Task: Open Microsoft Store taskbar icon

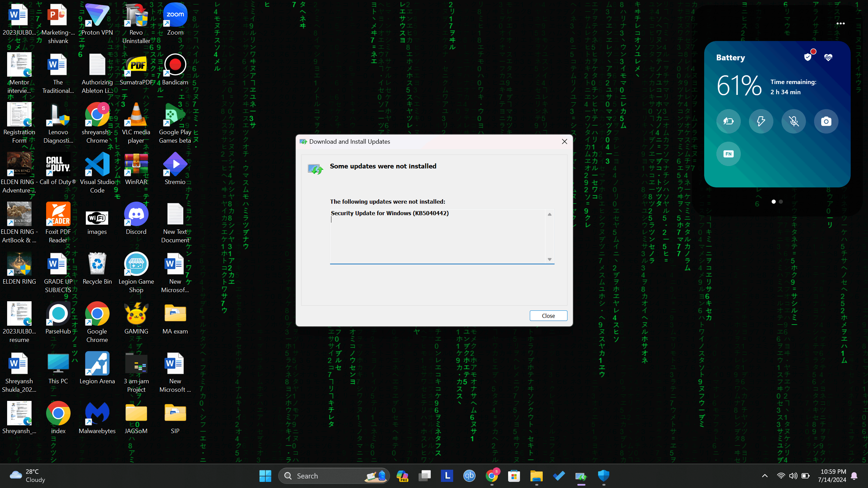Action: tap(514, 476)
